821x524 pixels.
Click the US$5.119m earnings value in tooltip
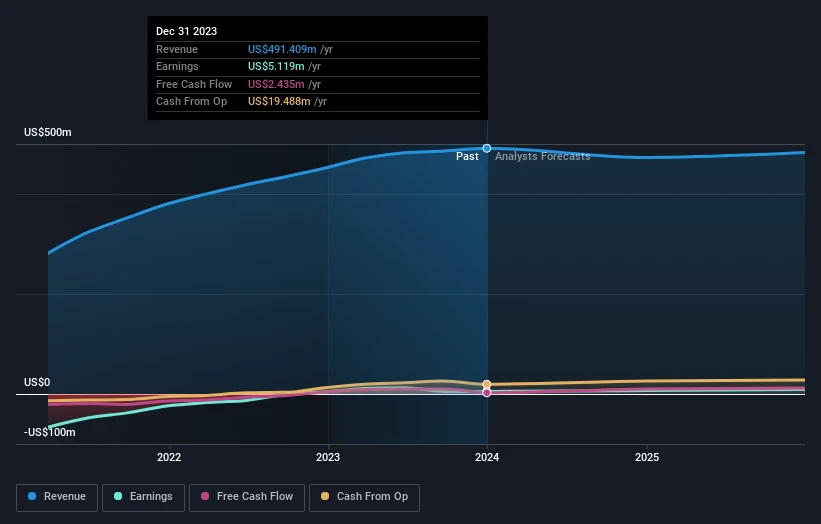[x=277, y=67]
